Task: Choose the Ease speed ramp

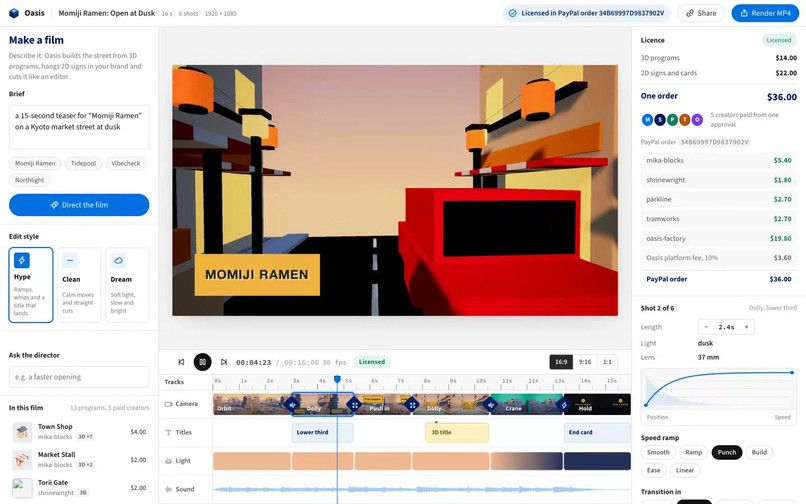Action: point(654,470)
